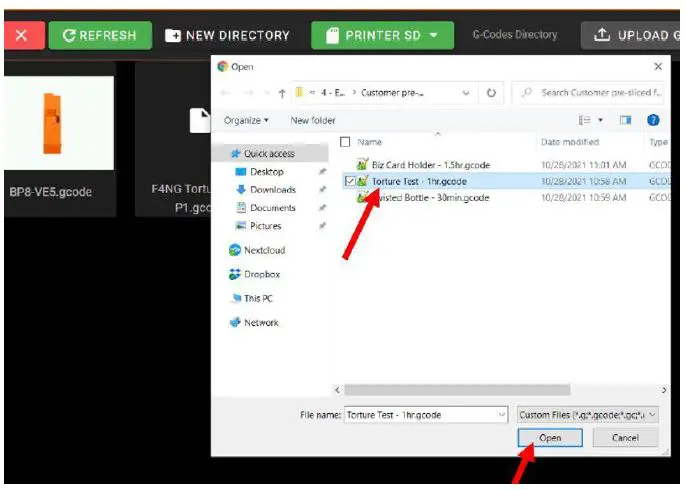
Task: Open Pictures in sidebar
Action: [x=266, y=226]
